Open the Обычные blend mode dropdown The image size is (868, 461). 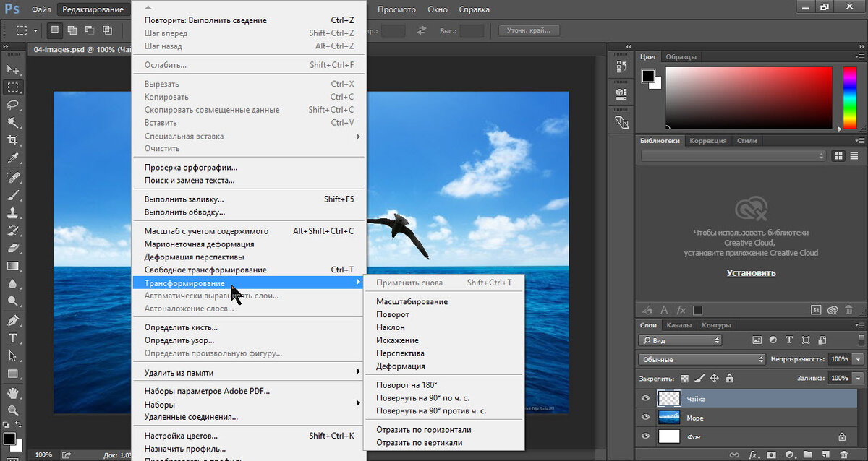(702, 359)
